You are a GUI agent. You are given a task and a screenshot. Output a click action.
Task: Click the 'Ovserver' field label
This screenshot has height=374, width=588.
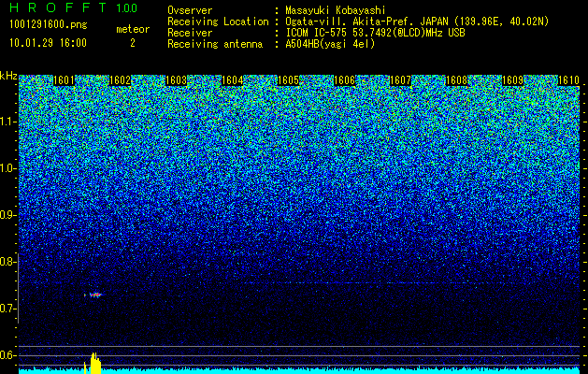coord(190,10)
